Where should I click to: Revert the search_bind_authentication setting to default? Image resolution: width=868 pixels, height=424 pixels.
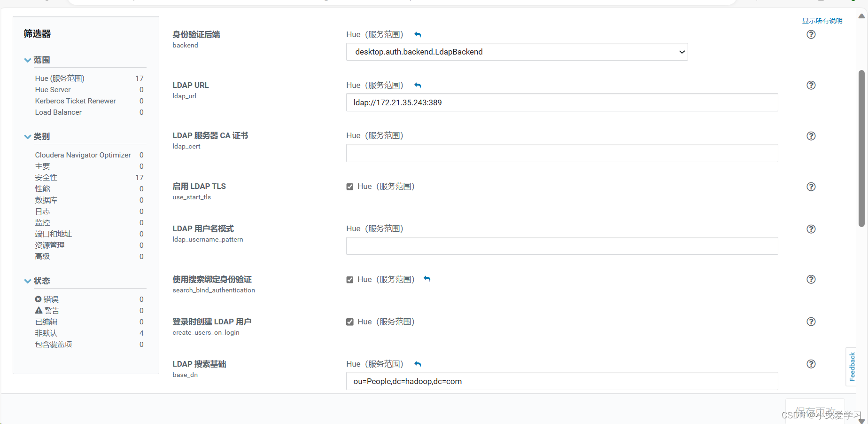tap(427, 279)
